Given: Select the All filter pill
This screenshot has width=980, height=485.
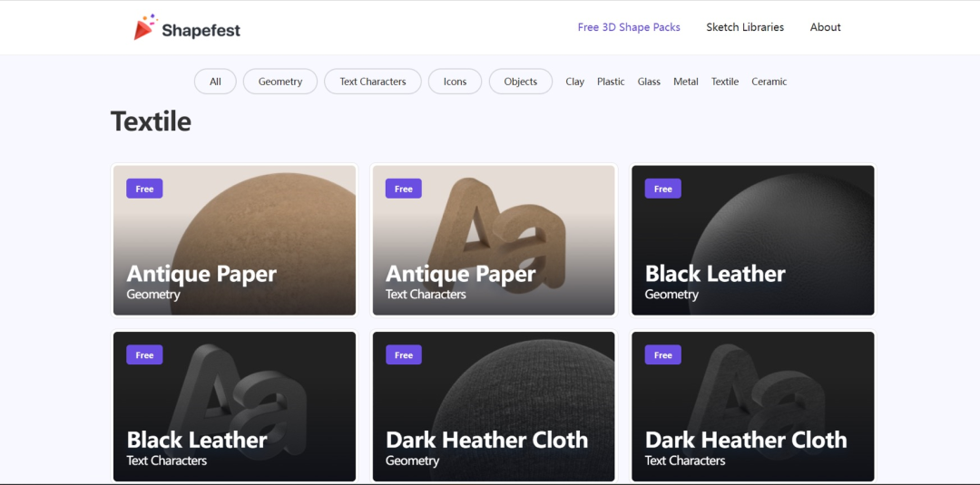Looking at the screenshot, I should coord(215,82).
